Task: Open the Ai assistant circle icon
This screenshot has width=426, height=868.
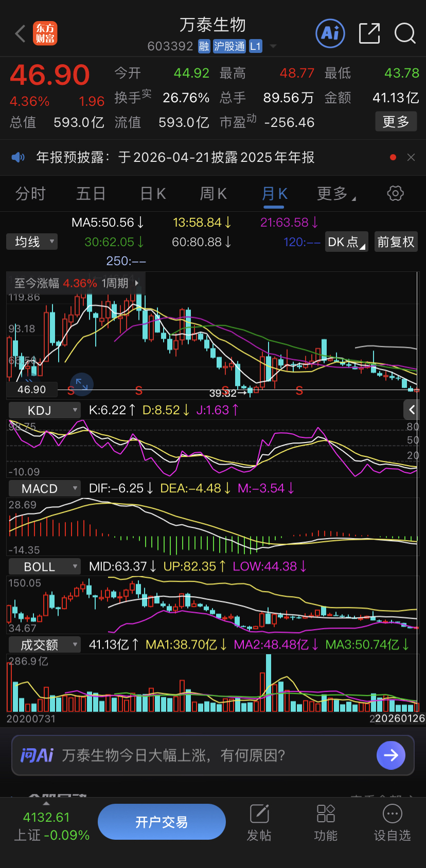Action: click(330, 33)
